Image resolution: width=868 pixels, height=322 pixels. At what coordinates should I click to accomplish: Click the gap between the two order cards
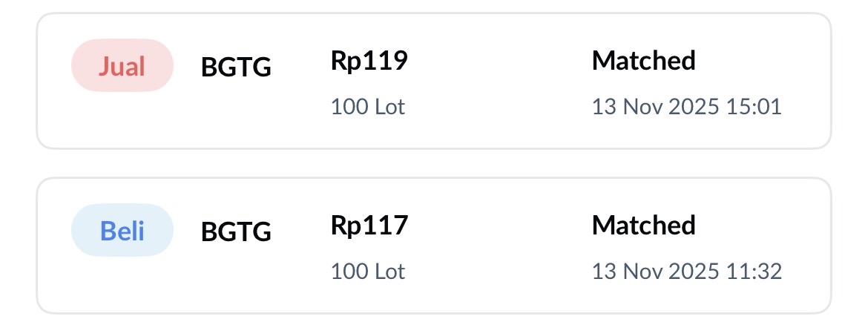tap(434, 163)
